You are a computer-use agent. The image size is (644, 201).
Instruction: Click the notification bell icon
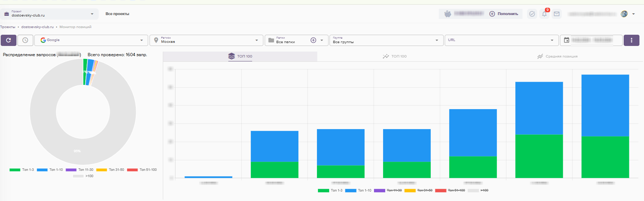coord(544,14)
